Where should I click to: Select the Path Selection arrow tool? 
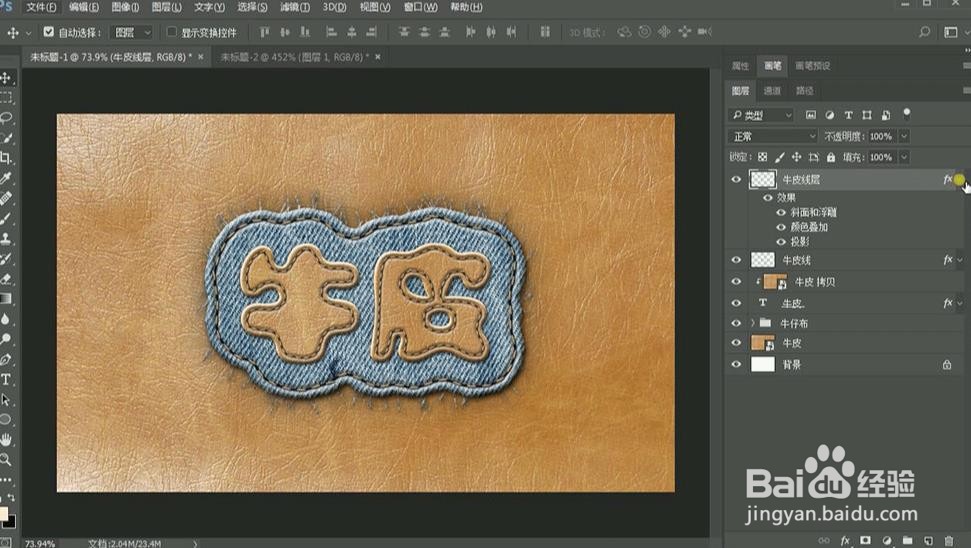tap(6, 399)
